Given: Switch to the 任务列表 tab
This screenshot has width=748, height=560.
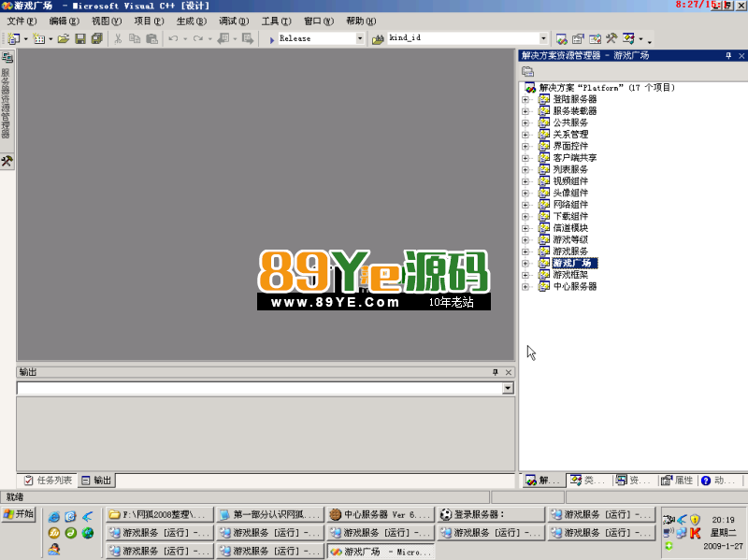Looking at the screenshot, I should (x=48, y=481).
